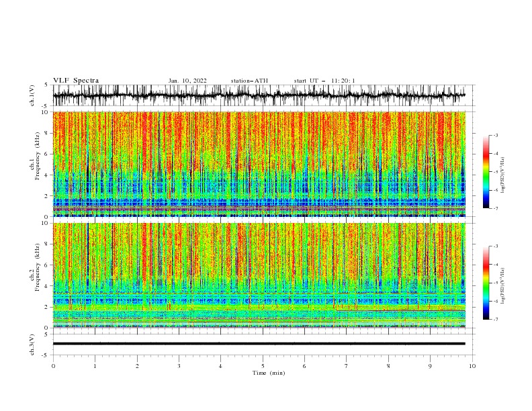Screen dimensions: 532x411
Task: Click the date 'Jan. 10, 2022'
Action: point(187,81)
